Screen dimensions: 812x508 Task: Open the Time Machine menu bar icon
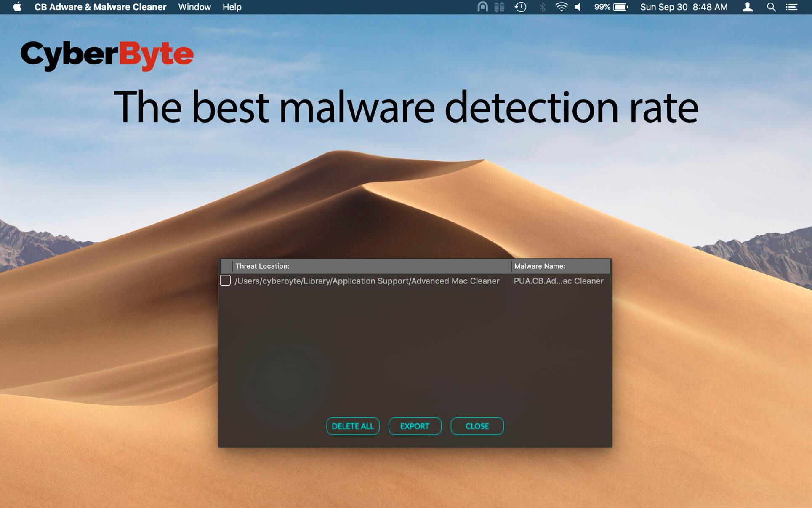(x=520, y=7)
